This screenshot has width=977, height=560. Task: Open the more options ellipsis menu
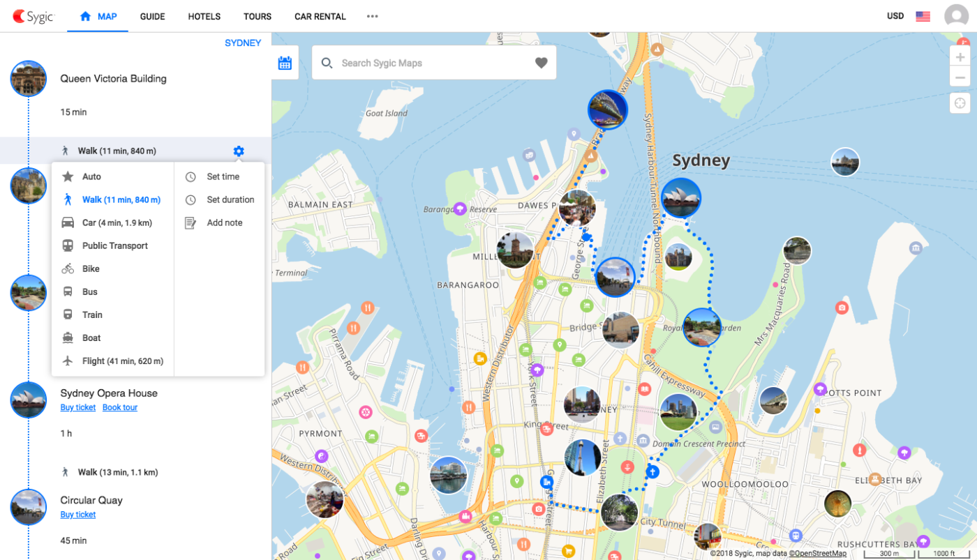pos(373,16)
